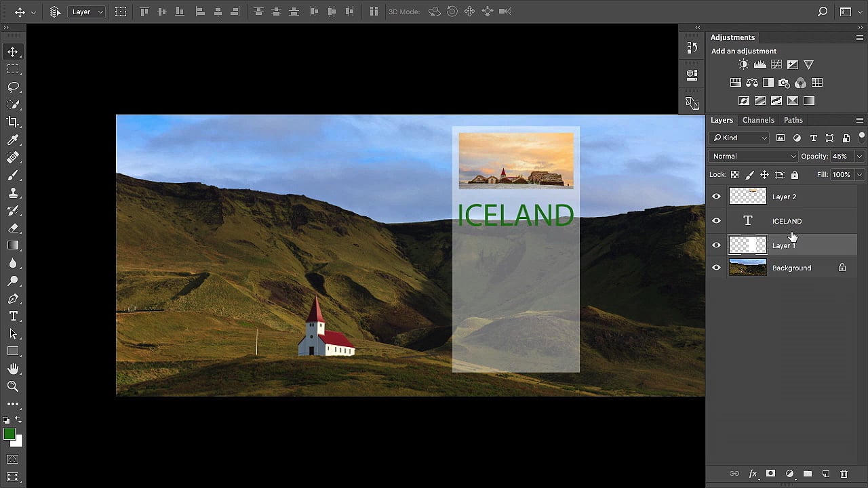Viewport: 868px width, 488px height.
Task: Switch to the Paths tab
Action: click(x=793, y=120)
